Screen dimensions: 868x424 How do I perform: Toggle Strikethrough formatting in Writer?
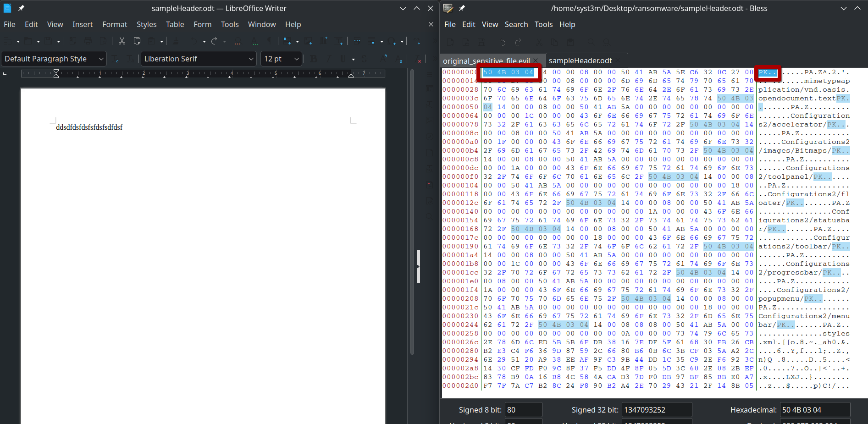[364, 59]
